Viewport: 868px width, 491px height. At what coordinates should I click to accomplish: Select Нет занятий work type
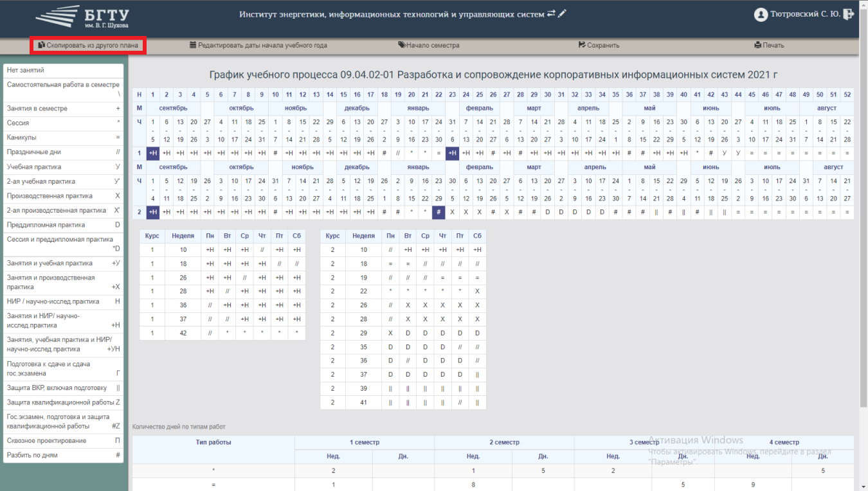pyautogui.click(x=63, y=71)
